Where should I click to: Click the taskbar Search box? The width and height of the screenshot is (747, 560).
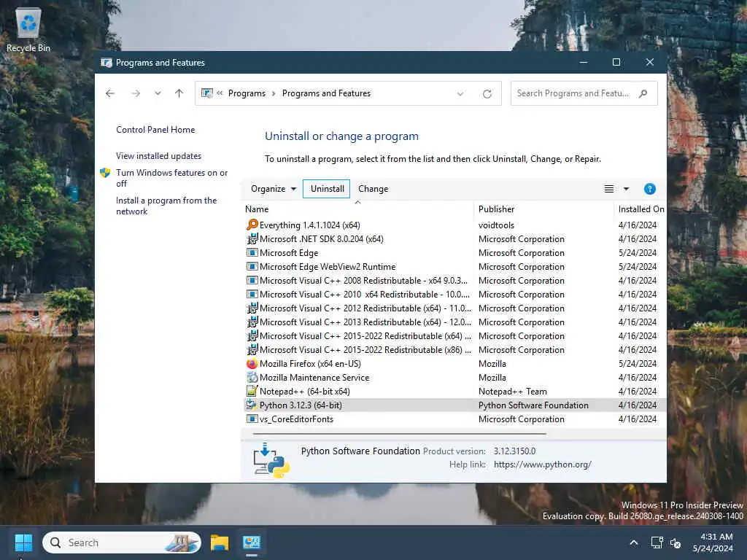point(122,542)
